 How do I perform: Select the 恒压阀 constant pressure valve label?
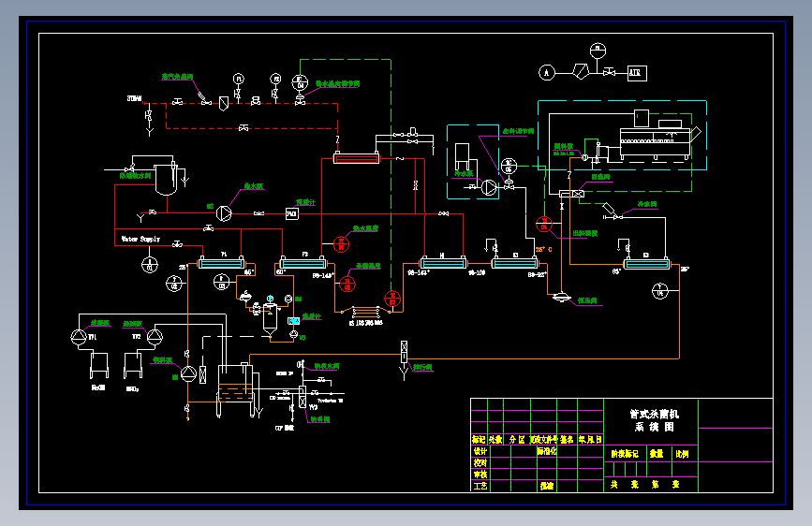[588, 300]
